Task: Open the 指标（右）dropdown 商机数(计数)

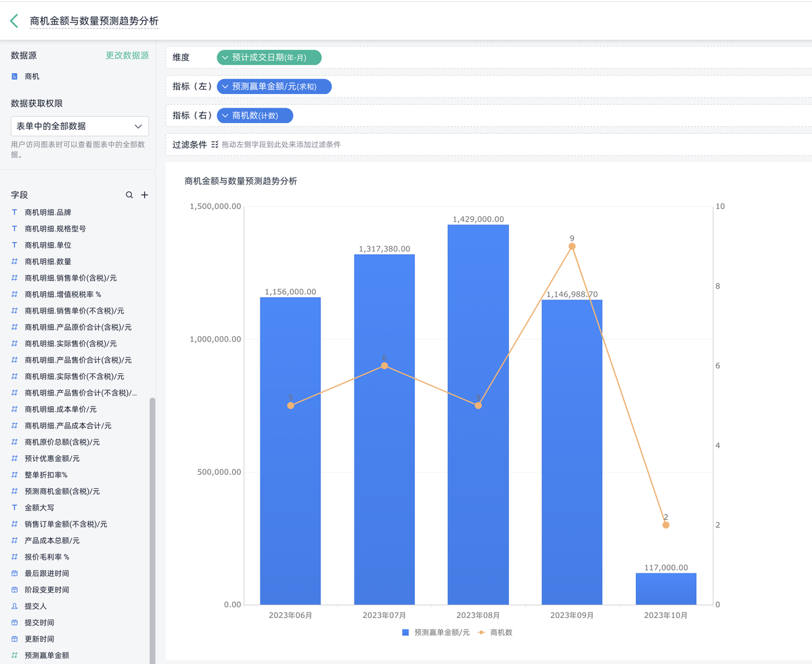Action: 255,115
